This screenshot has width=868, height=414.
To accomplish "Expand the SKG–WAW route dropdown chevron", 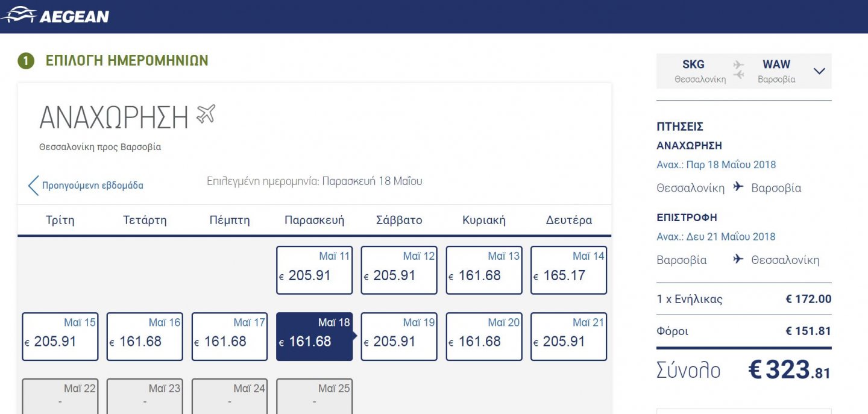I will 819,71.
